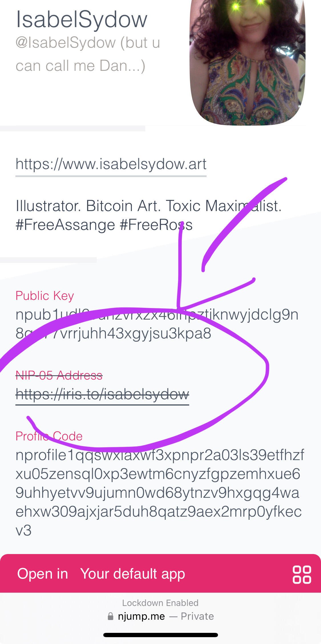Tap the Public Key label
Viewport: 321px width, 644px height.
coord(45,296)
